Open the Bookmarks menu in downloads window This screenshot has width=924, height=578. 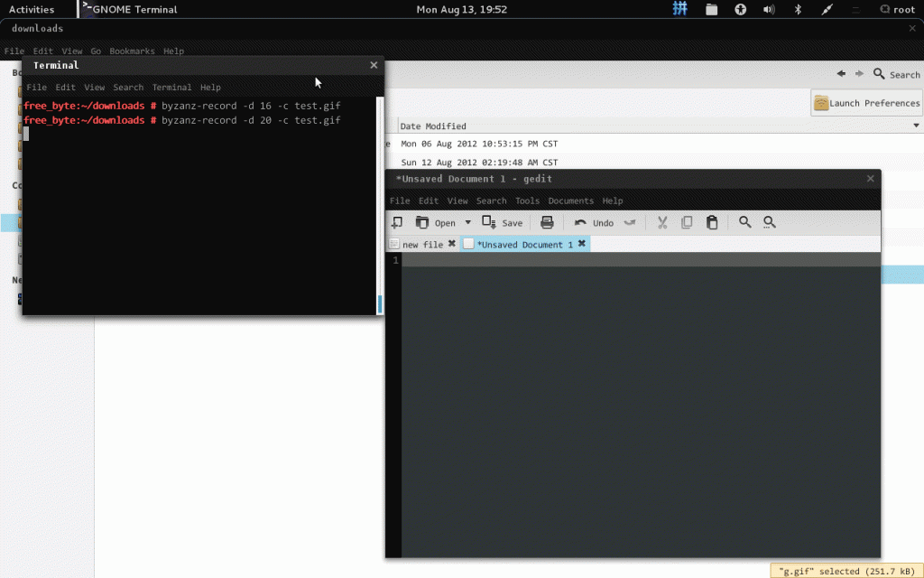[132, 51]
